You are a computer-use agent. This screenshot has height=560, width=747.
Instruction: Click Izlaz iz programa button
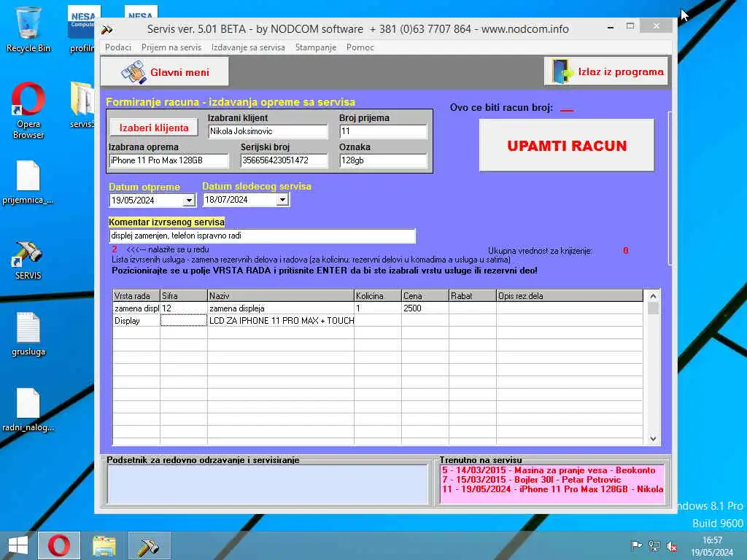[x=606, y=71]
